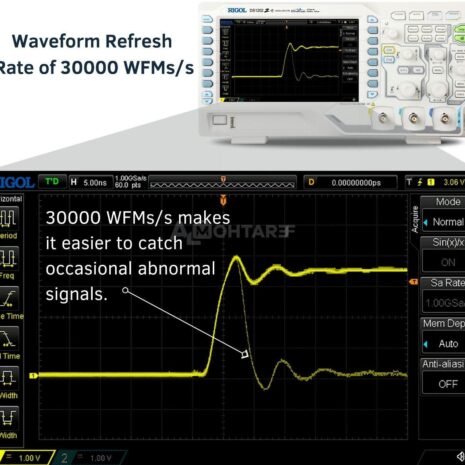Select the negative Width measurement icon
Screen dimensions: 465x465
coord(8,417)
